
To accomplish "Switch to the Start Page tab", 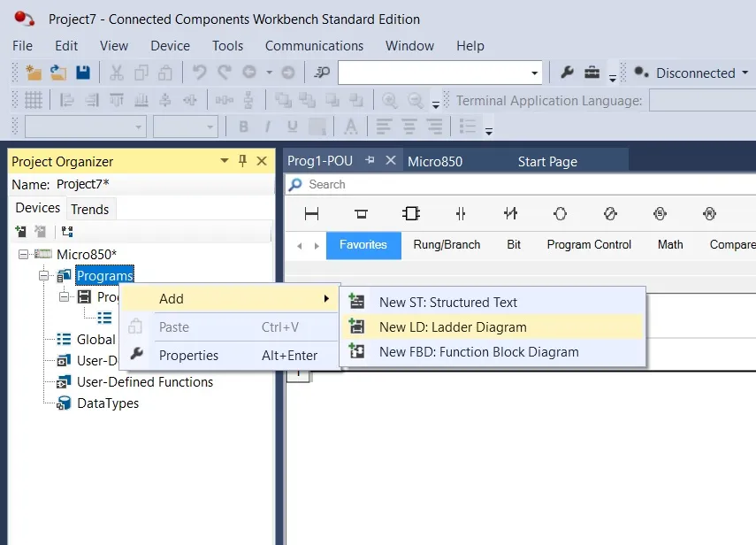I will [x=547, y=162].
